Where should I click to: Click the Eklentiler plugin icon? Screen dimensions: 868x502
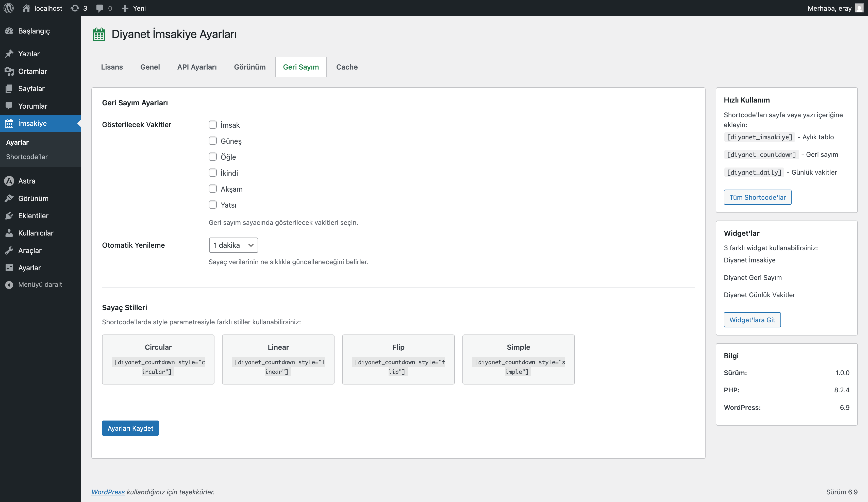pyautogui.click(x=9, y=216)
